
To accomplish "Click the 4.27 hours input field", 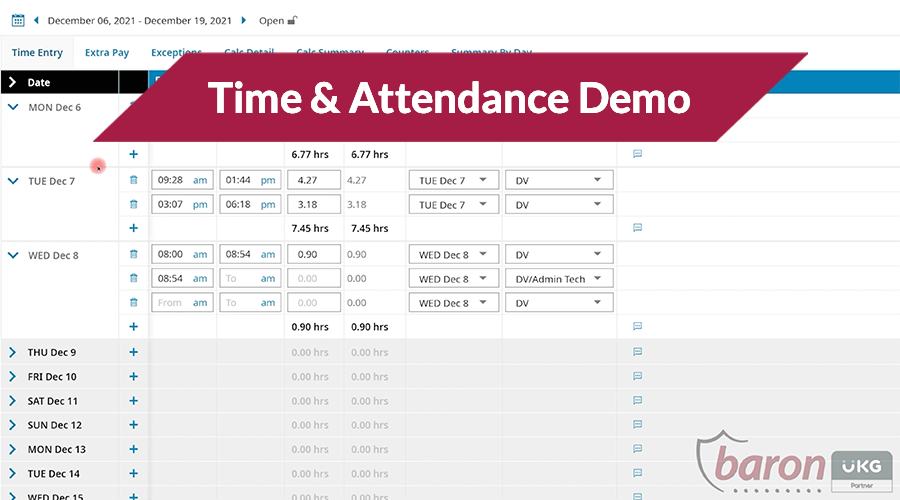I will 314,181.
